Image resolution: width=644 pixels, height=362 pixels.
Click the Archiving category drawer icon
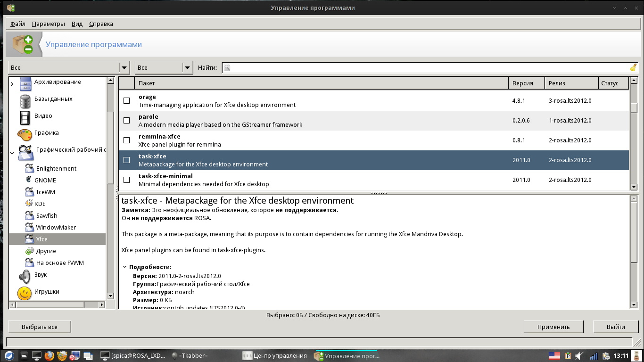[x=25, y=83]
